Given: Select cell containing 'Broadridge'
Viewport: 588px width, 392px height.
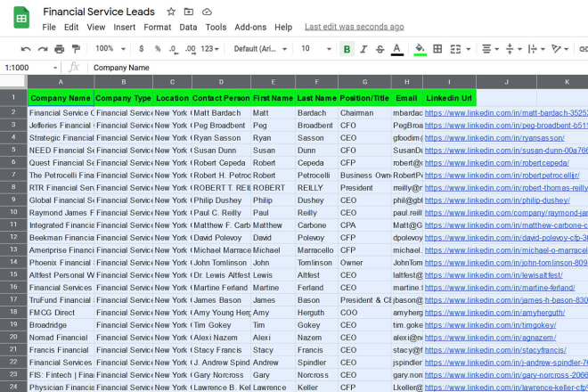Looking at the screenshot, I should [61, 325].
